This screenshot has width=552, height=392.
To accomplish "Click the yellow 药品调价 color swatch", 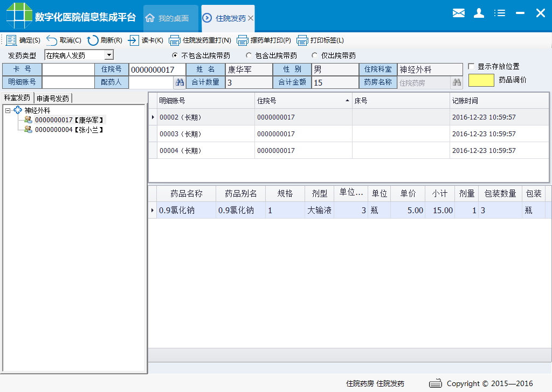I will tap(480, 80).
